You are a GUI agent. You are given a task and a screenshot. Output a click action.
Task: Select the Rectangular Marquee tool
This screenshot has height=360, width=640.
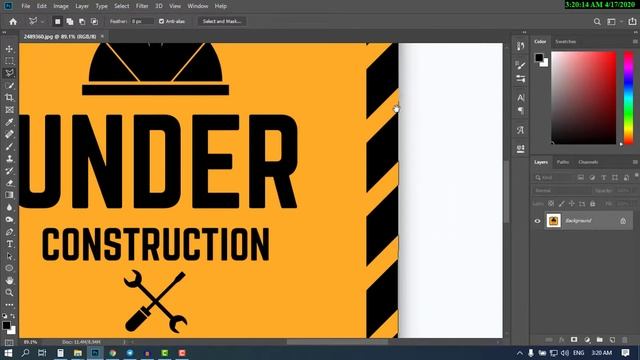click(9, 61)
